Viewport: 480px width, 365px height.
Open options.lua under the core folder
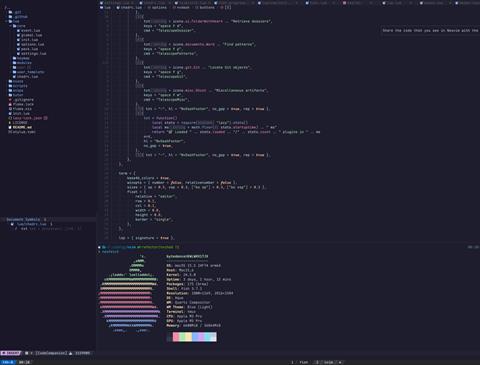click(32, 44)
